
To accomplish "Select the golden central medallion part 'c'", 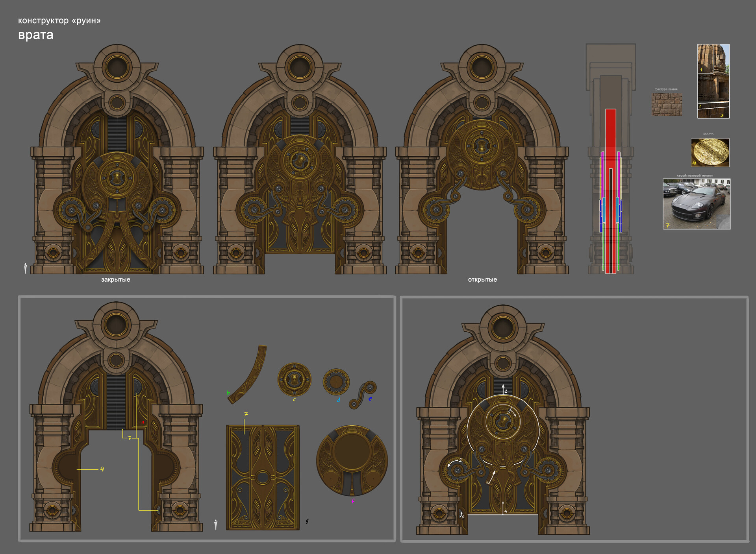I will (x=294, y=379).
